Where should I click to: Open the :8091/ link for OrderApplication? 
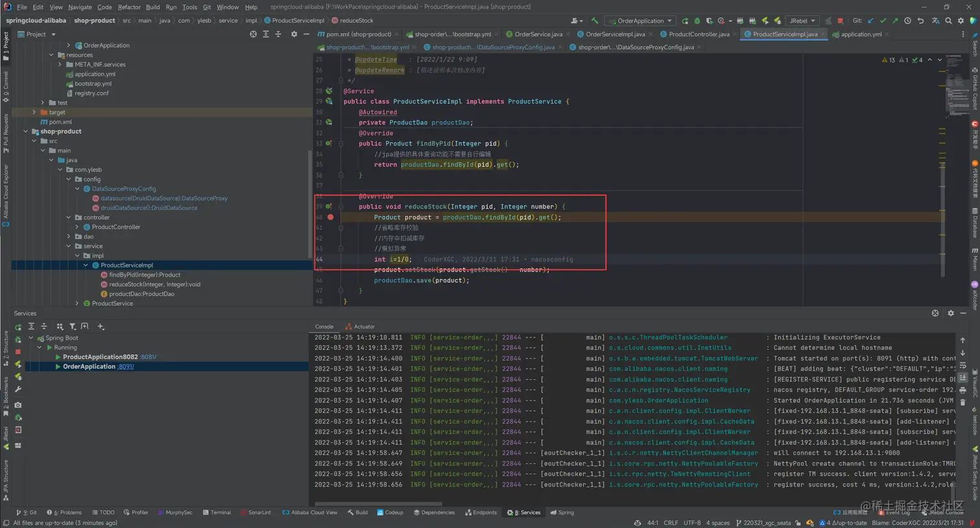click(x=126, y=367)
